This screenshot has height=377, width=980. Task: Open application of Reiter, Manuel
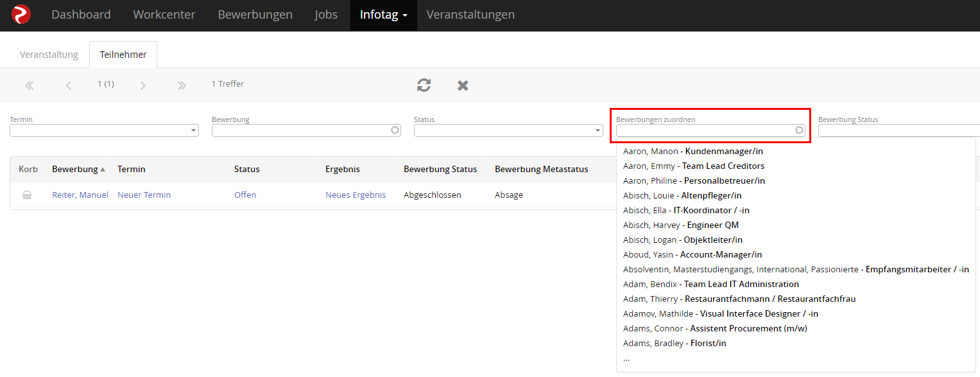point(80,195)
